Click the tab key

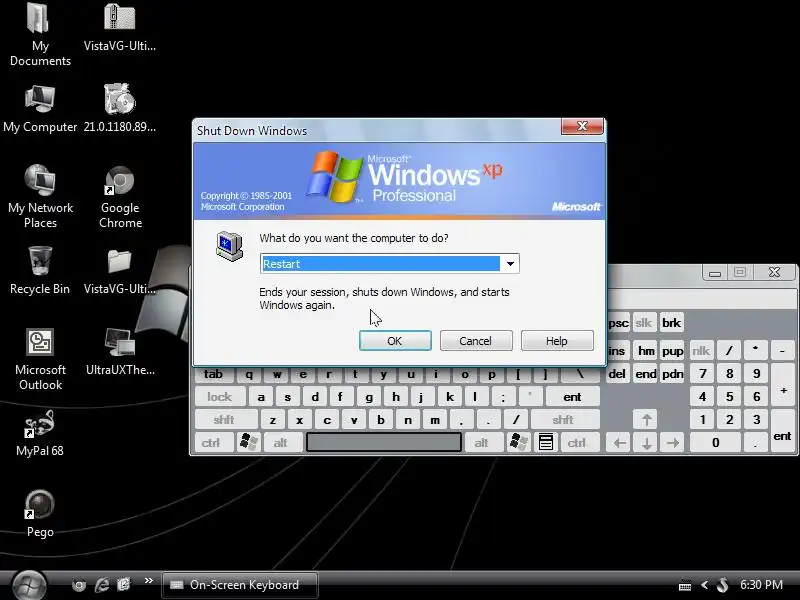tap(213, 374)
